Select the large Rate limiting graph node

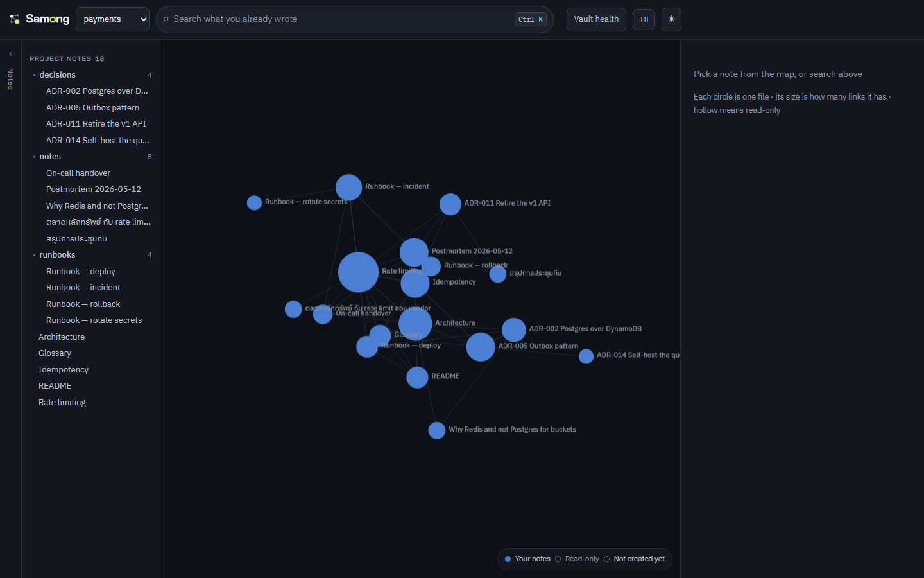[358, 272]
